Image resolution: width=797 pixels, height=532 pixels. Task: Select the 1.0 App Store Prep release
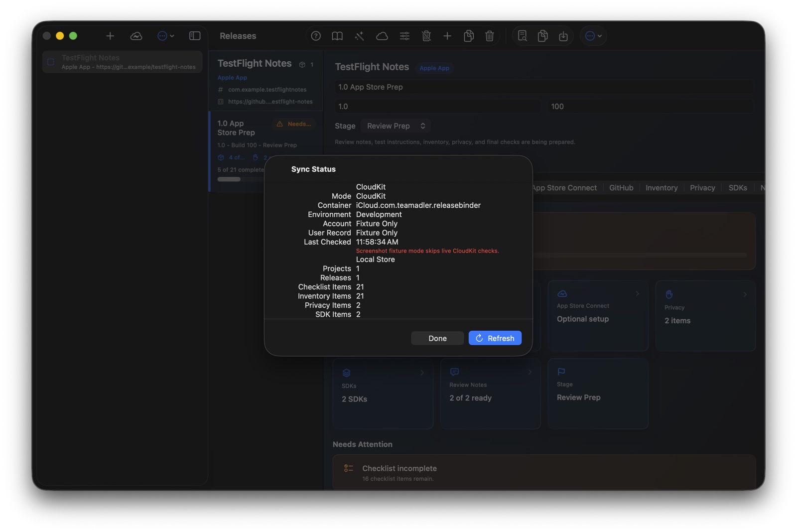coord(266,150)
